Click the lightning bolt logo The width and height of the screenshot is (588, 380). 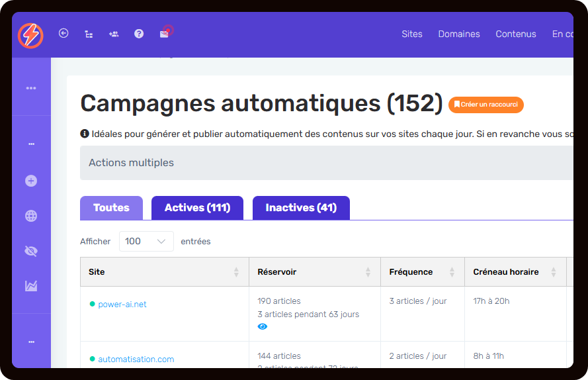[x=30, y=36]
